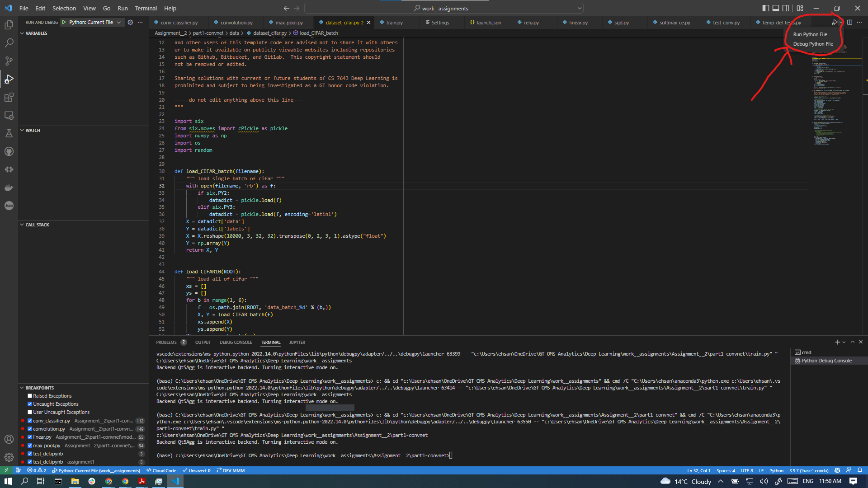
Task: Maximize the panel size chevron
Action: (x=853, y=342)
